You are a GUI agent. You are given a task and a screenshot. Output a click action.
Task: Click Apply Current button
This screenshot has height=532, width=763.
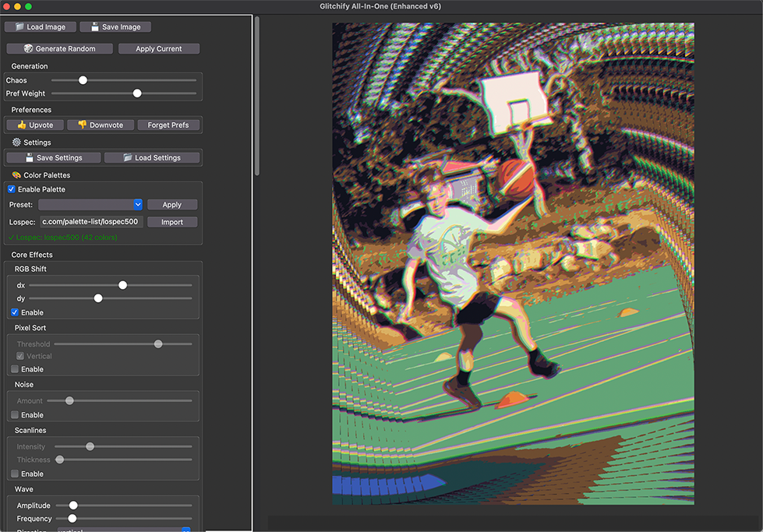click(x=159, y=48)
